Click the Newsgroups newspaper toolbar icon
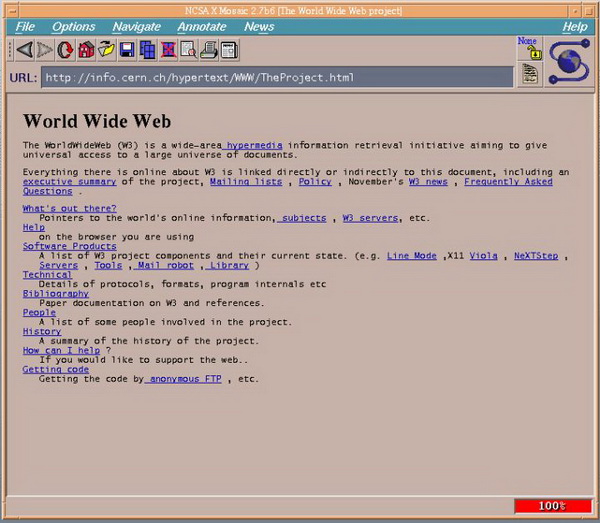The width and height of the screenshot is (600, 523). point(229,49)
